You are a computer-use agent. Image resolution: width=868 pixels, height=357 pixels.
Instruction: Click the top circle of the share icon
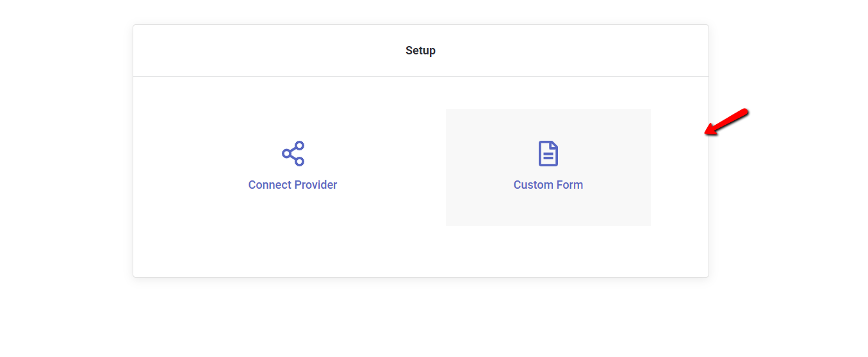point(299,146)
